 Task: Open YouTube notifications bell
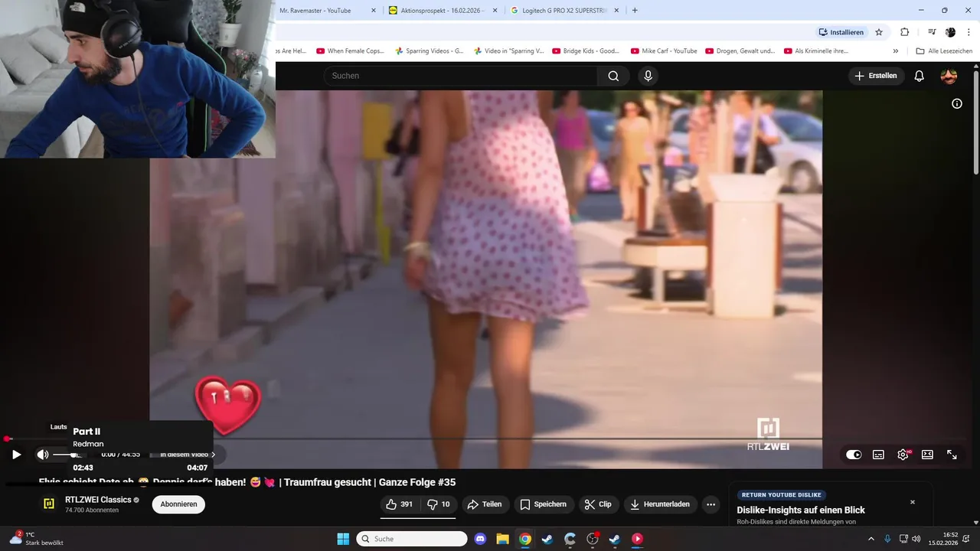[x=920, y=76]
